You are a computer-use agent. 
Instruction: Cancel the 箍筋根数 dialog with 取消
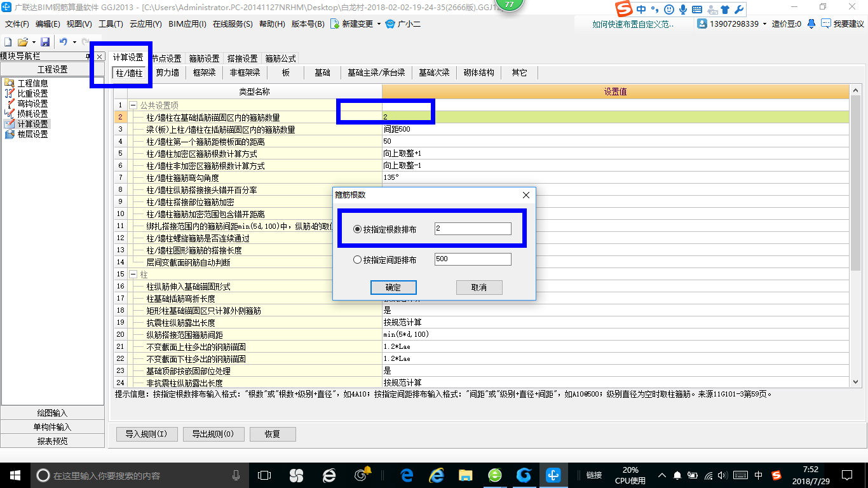coord(479,287)
